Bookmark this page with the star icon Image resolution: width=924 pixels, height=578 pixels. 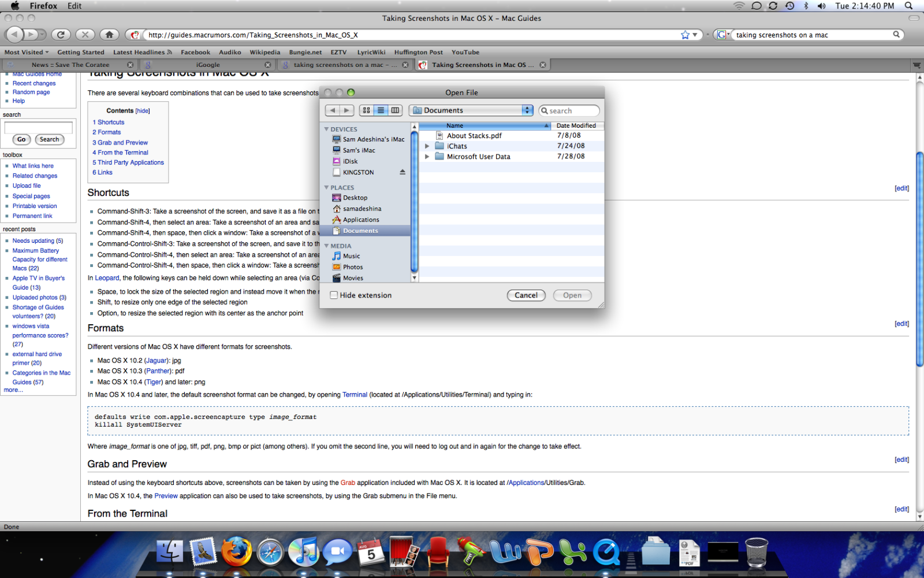pyautogui.click(x=685, y=35)
